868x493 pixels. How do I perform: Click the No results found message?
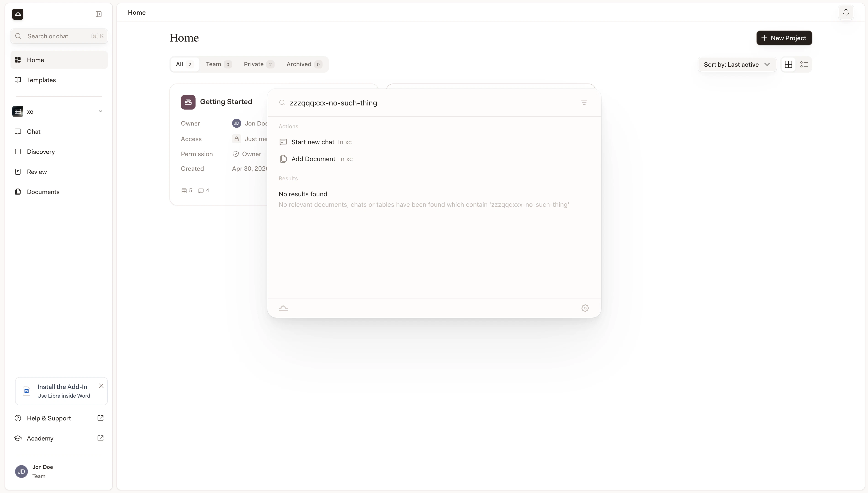click(x=303, y=194)
